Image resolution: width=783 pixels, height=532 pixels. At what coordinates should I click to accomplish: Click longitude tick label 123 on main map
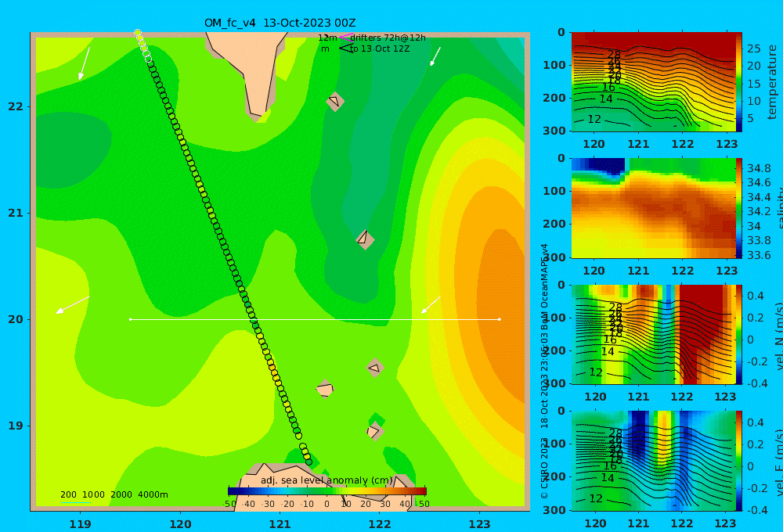[x=480, y=524]
